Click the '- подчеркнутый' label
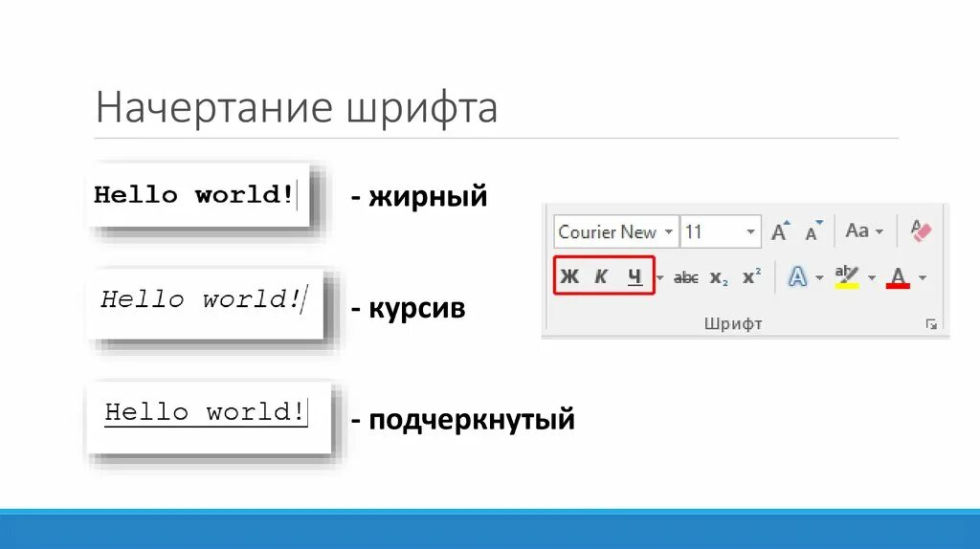Screen dimensions: 980x549 462,420
